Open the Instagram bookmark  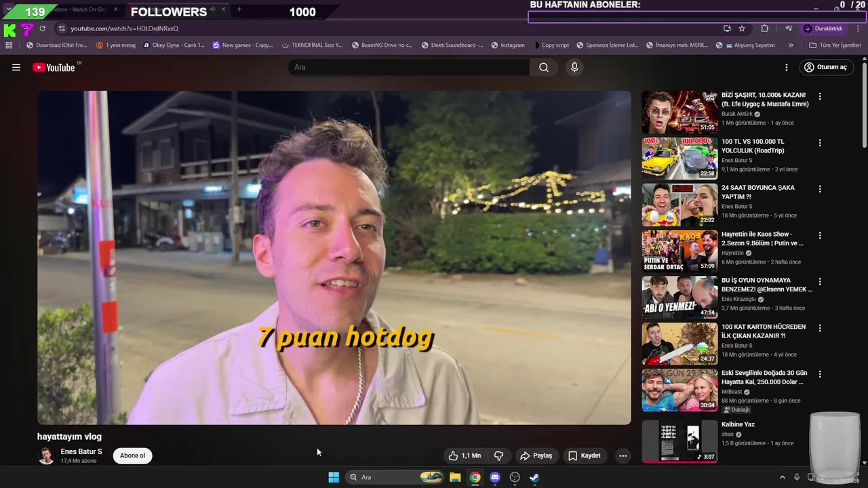[507, 45]
